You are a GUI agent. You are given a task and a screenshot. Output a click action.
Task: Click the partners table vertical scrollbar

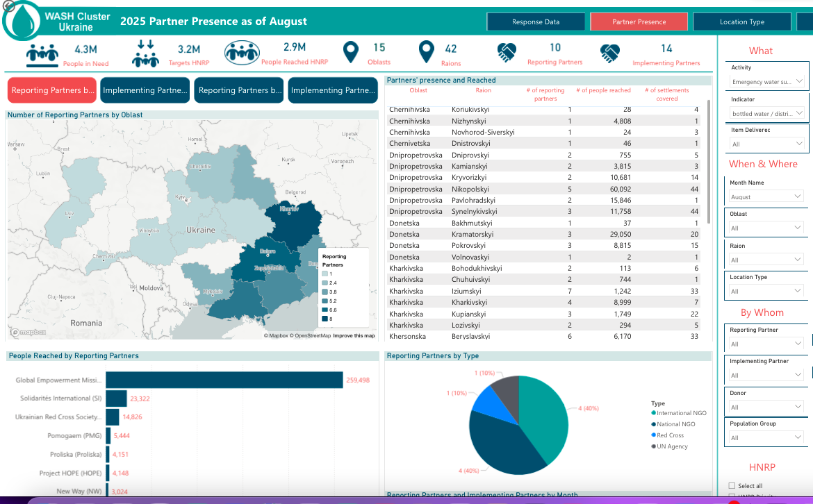pyautogui.click(x=709, y=161)
